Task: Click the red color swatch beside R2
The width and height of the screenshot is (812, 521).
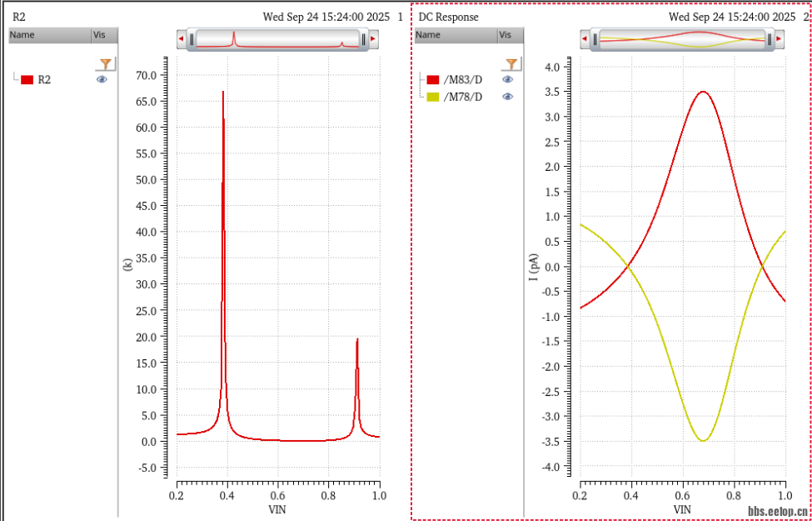Action: click(27, 79)
